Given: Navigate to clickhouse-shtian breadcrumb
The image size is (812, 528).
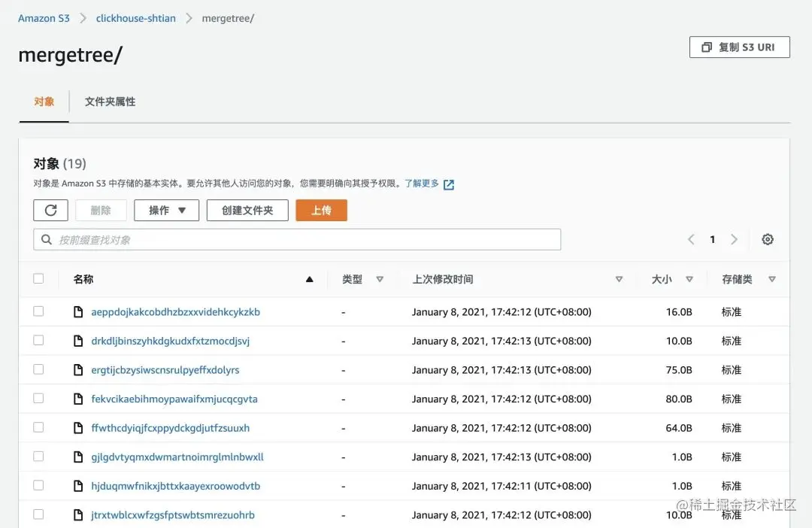Looking at the screenshot, I should click(135, 18).
